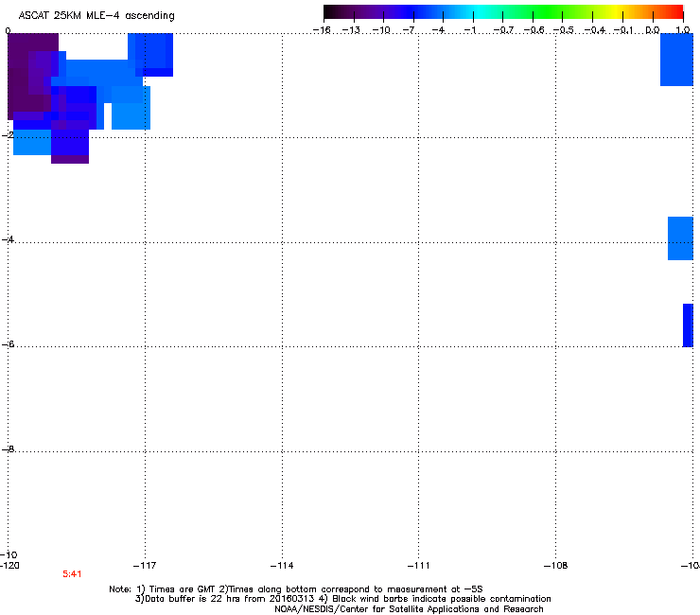The image size is (700, 615).
Task: Click the 'Data buffer is 22 hrs' note
Action: pyautogui.click(x=342, y=599)
